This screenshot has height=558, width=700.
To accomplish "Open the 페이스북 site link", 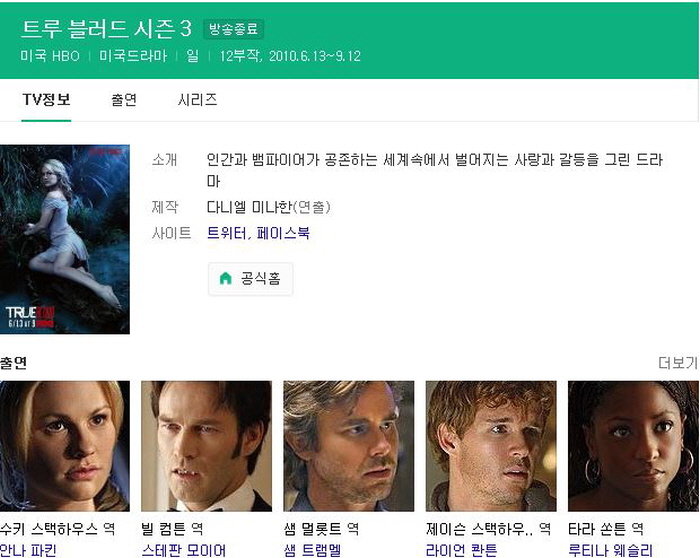I will click(x=283, y=233).
